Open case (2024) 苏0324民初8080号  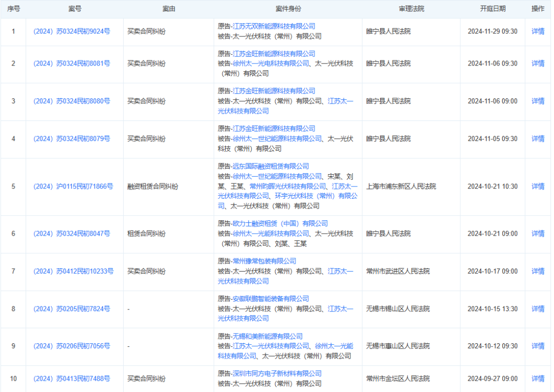click(71, 101)
